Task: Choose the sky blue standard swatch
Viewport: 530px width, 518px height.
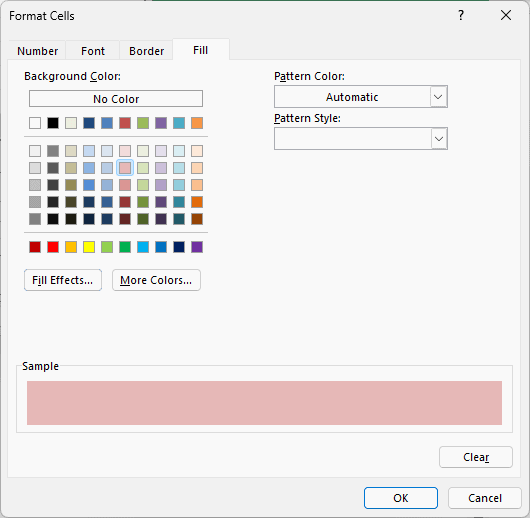Action: [143, 247]
